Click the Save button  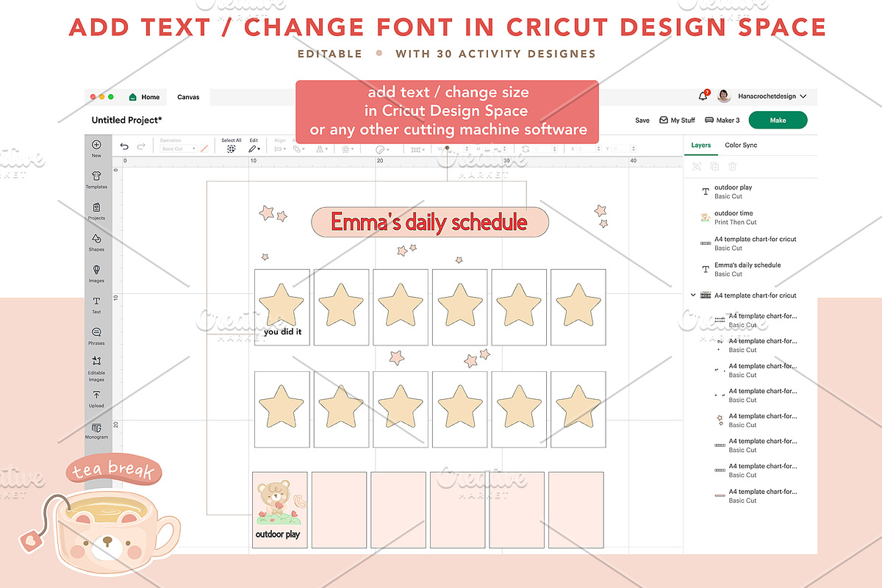coord(642,120)
